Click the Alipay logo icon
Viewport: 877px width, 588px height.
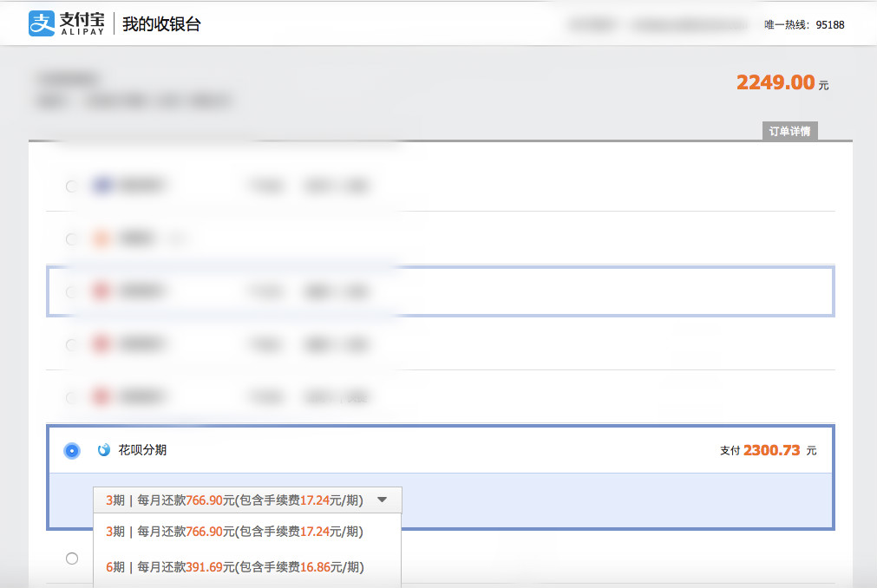pos(42,23)
